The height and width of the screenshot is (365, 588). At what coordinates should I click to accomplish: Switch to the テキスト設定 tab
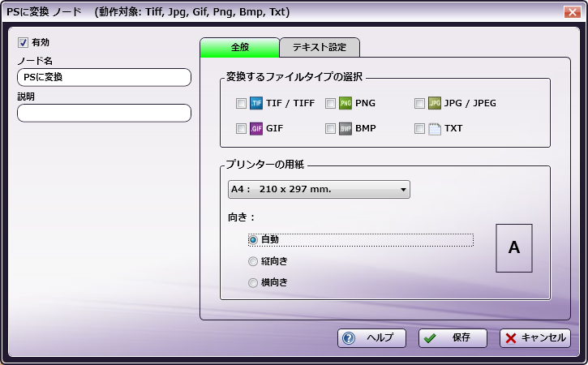(x=320, y=47)
